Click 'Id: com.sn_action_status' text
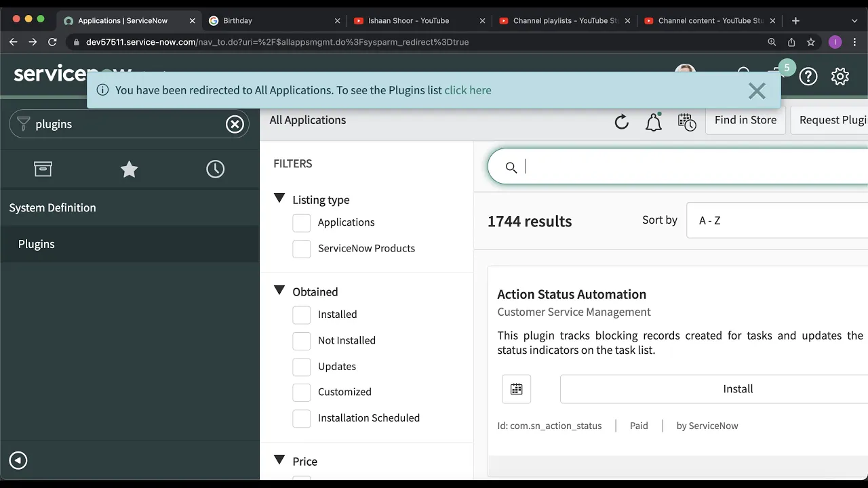868x488 pixels. click(549, 426)
